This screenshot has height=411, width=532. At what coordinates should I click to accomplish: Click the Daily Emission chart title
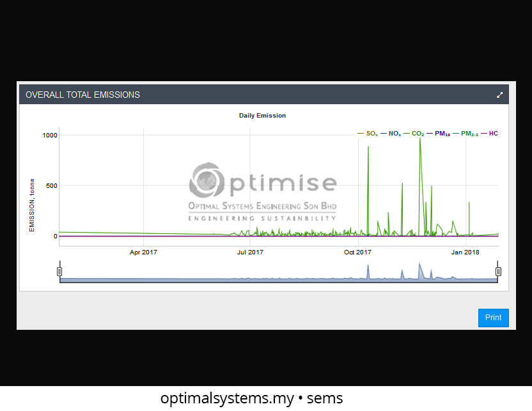pos(262,116)
